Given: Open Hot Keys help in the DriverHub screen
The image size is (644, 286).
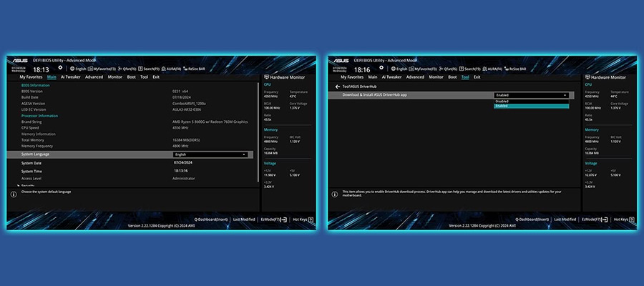Looking at the screenshot, I should click(x=624, y=220).
